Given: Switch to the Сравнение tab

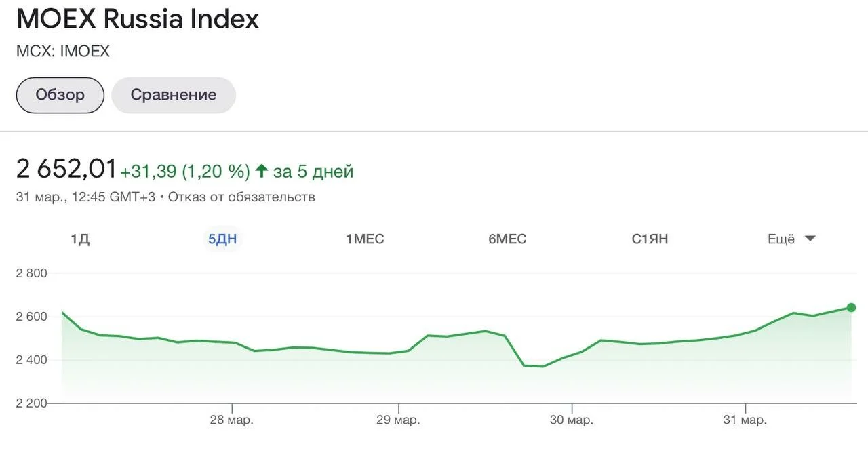Looking at the screenshot, I should [x=174, y=95].
